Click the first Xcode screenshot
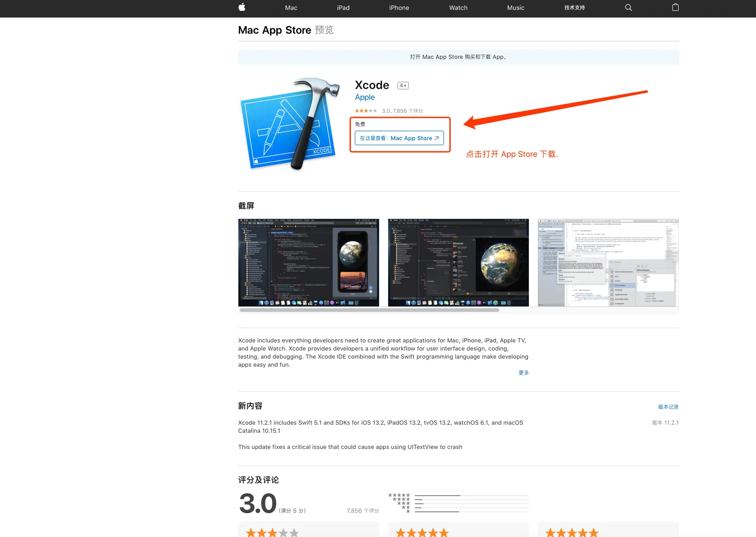 click(309, 262)
